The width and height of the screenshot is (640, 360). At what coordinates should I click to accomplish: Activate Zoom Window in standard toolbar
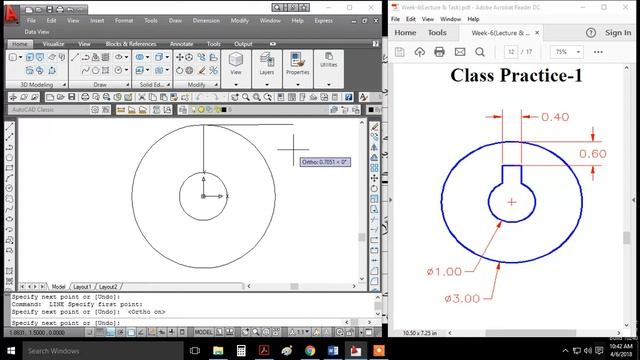[257, 97]
